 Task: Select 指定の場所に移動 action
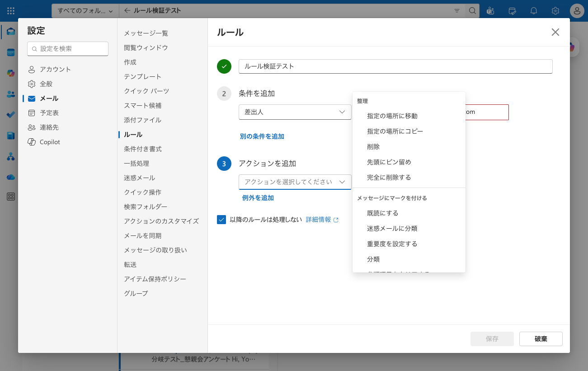409,116
